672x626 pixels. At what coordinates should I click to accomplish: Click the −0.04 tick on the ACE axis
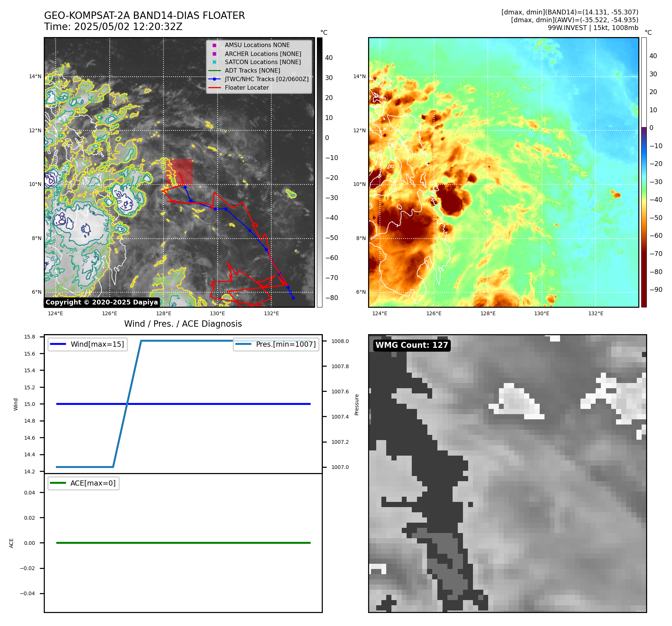tap(27, 593)
